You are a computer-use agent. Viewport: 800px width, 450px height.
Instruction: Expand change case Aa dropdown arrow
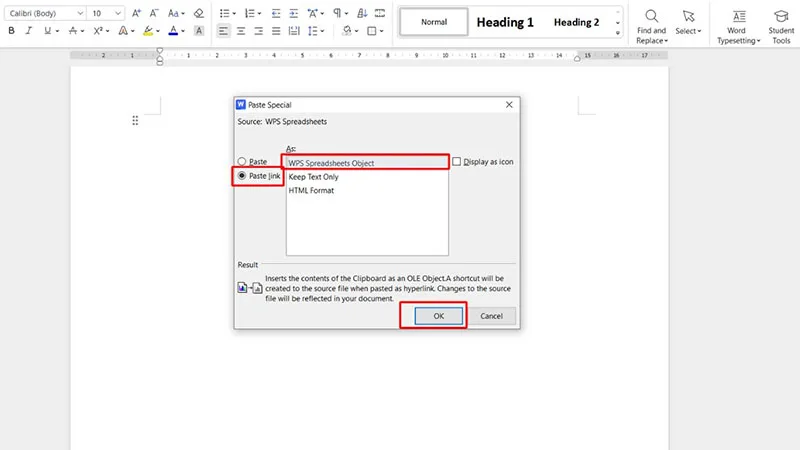pyautogui.click(x=183, y=14)
